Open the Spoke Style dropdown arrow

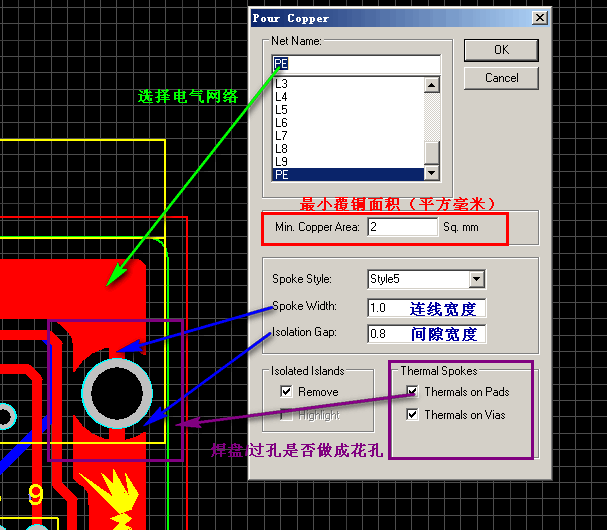point(477,279)
